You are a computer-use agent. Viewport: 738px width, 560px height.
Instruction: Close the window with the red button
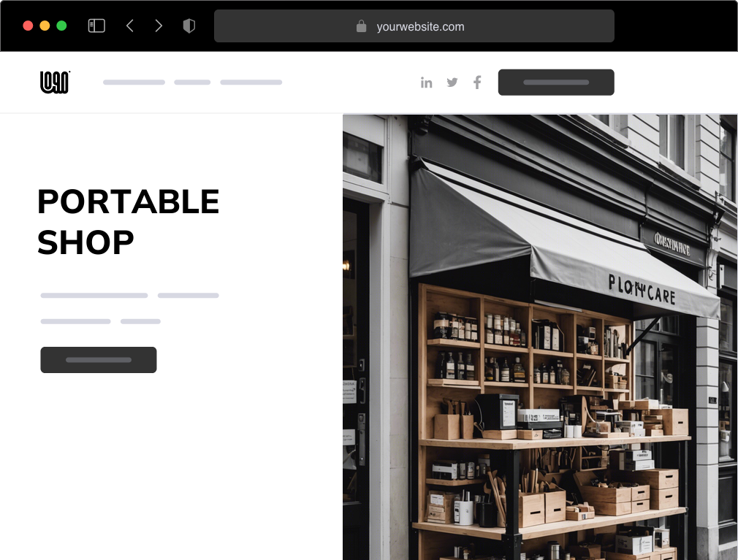click(28, 26)
